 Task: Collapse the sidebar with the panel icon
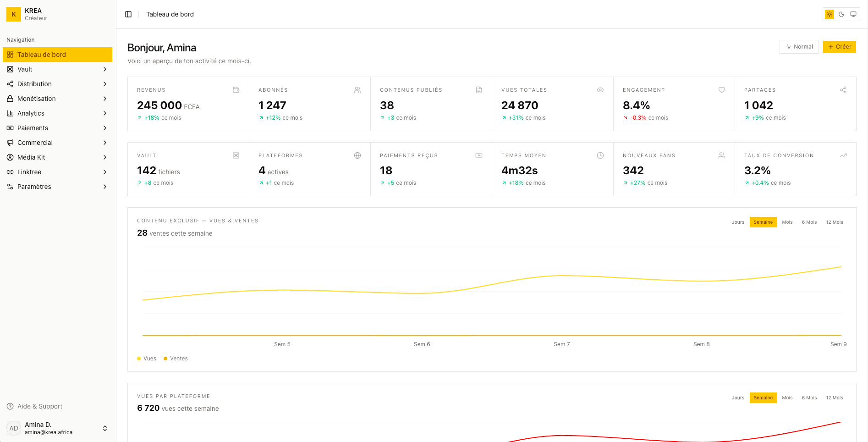coord(128,14)
